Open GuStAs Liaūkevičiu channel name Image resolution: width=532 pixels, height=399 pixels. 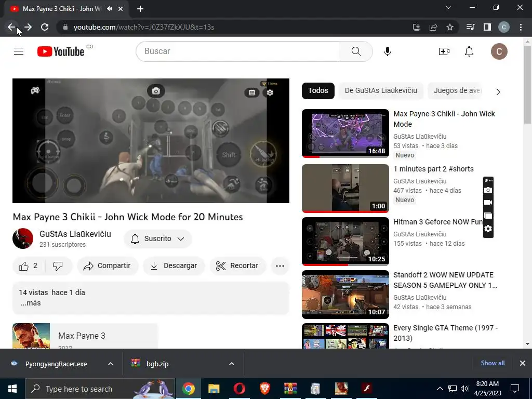(x=75, y=234)
